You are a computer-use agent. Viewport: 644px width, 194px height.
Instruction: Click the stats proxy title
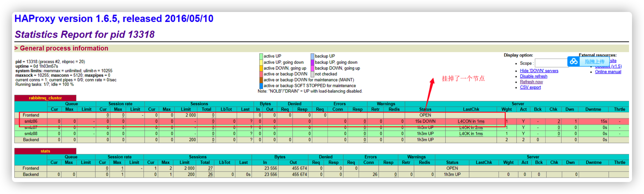tap(45, 151)
